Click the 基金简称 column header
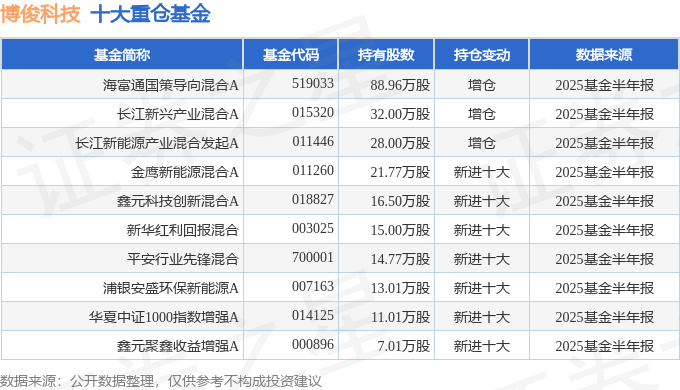 (122, 55)
